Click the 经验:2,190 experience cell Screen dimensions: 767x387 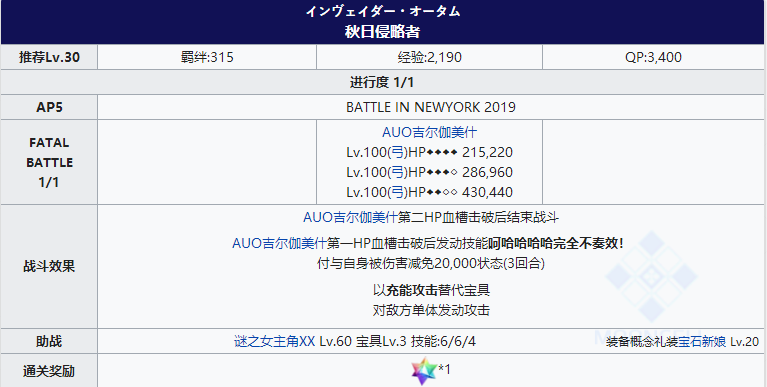click(x=429, y=57)
